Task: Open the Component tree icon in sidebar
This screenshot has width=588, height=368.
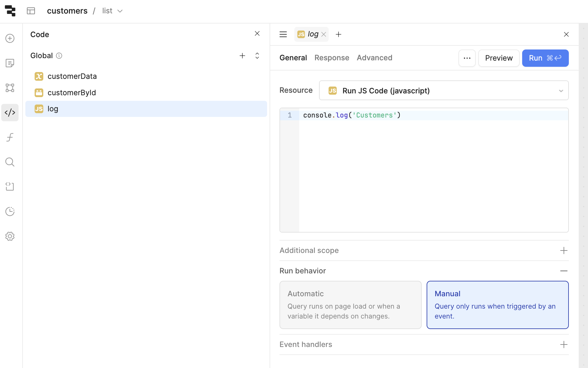Action: tap(10, 88)
